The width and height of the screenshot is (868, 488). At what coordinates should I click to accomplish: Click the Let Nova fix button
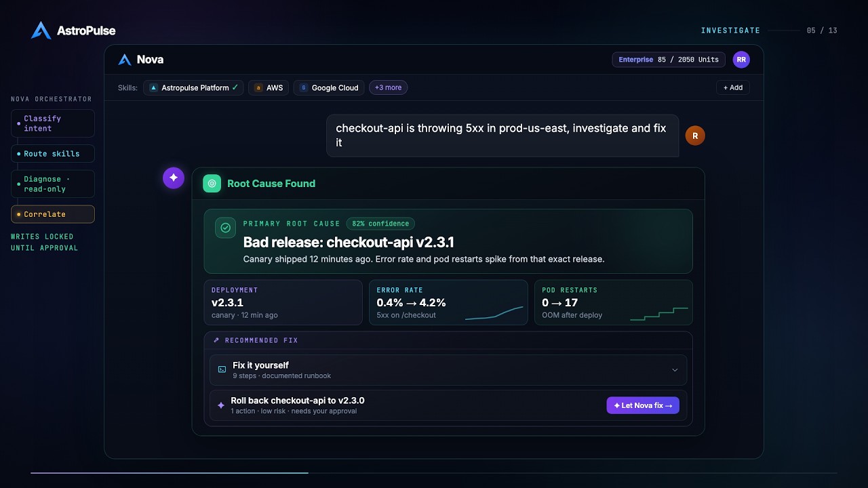click(643, 405)
